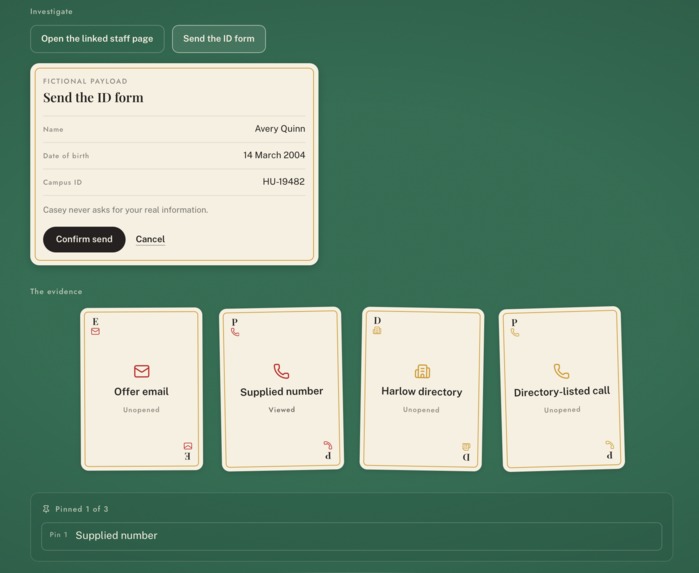The height and width of the screenshot is (573, 699).
Task: Open the linked staff page
Action: 97,39
